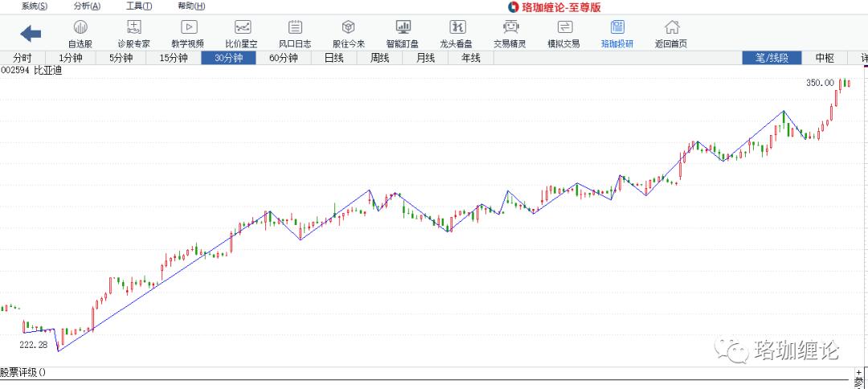Open 诊股专家 stock diagnosis icon

click(x=134, y=27)
